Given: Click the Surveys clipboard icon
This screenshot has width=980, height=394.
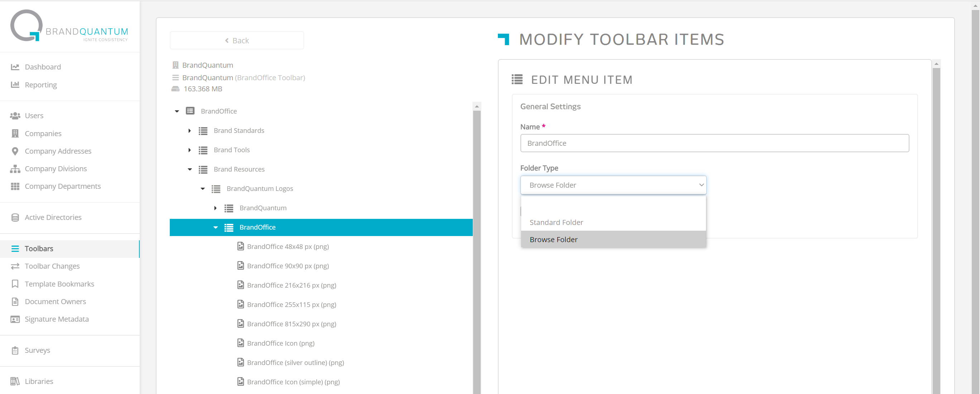Looking at the screenshot, I should [x=15, y=350].
